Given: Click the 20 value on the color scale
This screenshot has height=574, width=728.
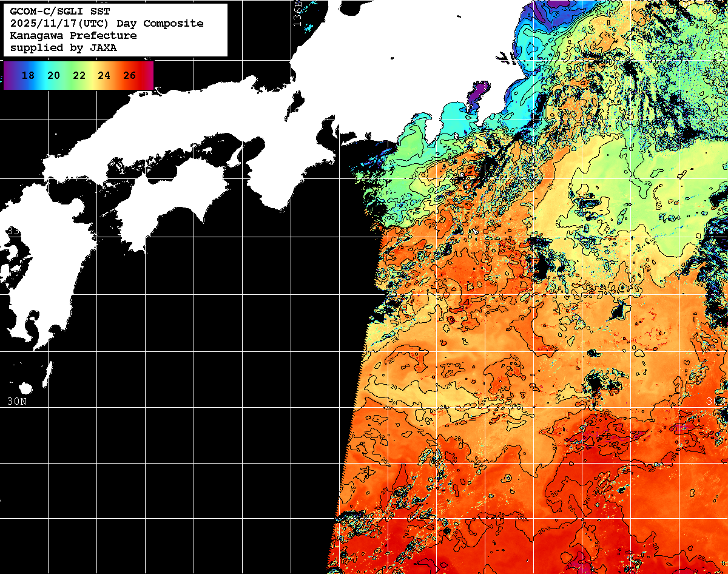Looking at the screenshot, I should (x=53, y=76).
